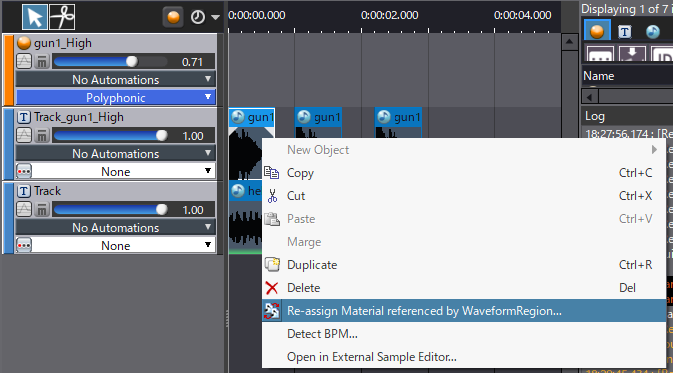Open gun1_High No Automations dropdown

[115, 79]
